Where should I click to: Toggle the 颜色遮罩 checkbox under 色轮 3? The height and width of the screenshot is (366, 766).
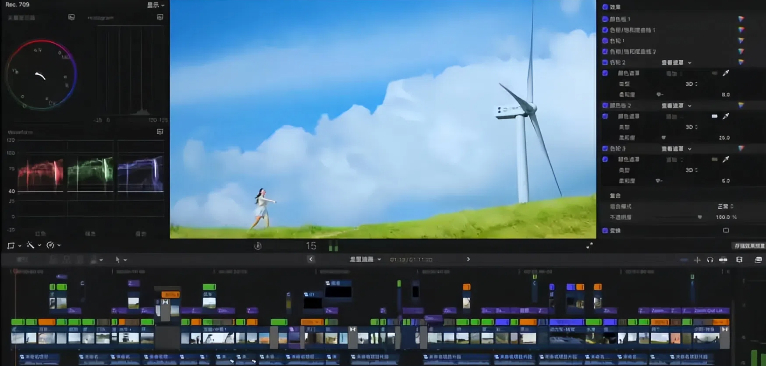click(605, 159)
